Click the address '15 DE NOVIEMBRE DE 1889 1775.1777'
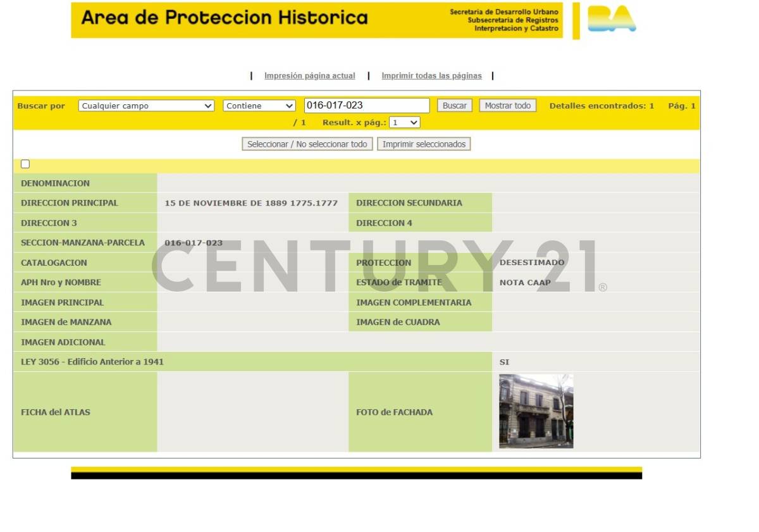Screen dimensions: 759x532 tap(251, 203)
